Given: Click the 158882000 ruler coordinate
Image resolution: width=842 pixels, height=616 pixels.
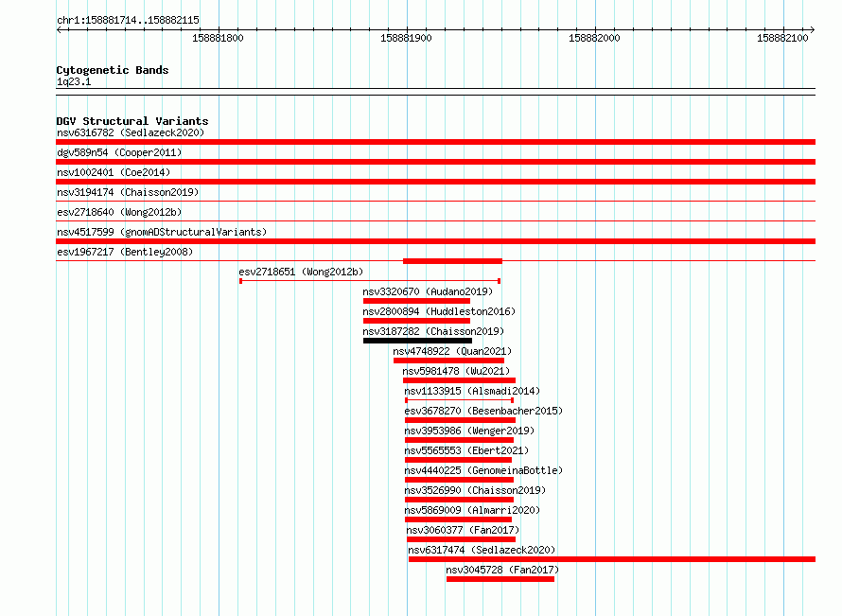Looking at the screenshot, I should click(x=594, y=38).
